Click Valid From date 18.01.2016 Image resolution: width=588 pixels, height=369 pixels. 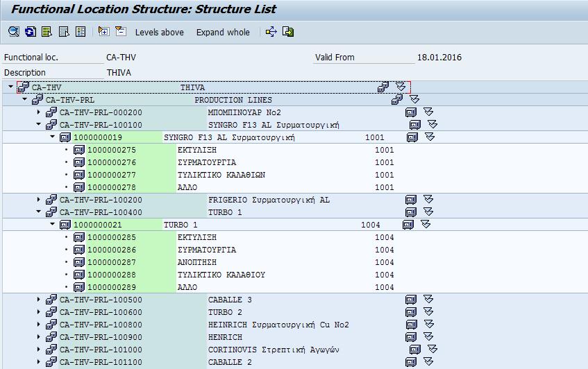tap(439, 58)
